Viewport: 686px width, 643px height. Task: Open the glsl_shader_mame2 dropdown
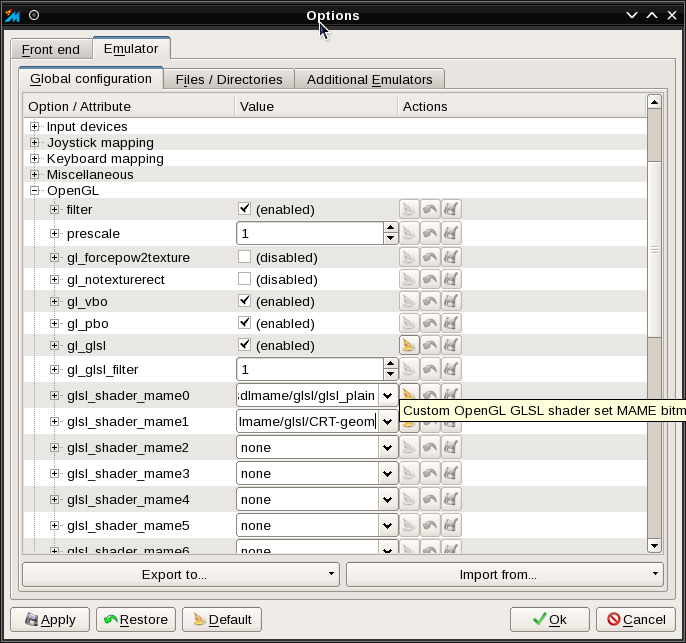click(387, 447)
